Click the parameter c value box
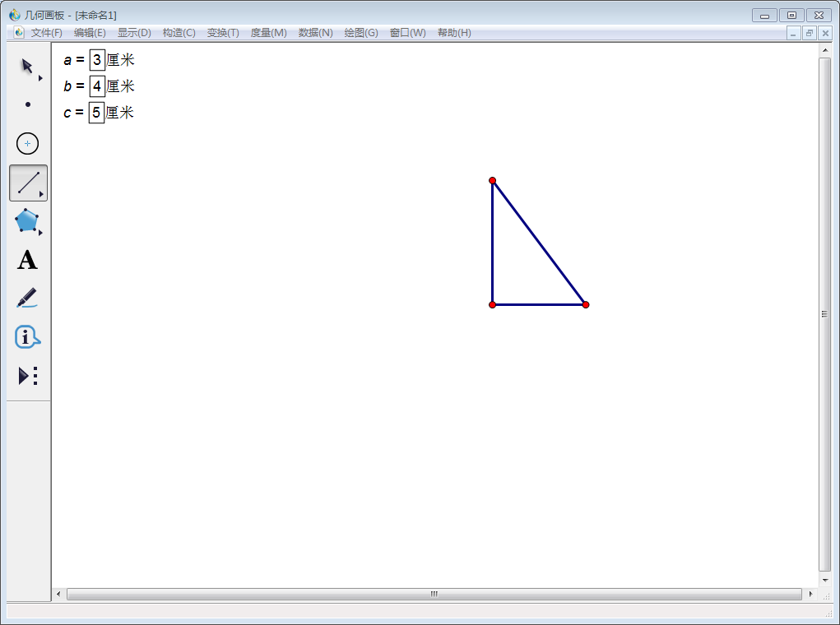This screenshot has height=625, width=840. tap(96, 113)
